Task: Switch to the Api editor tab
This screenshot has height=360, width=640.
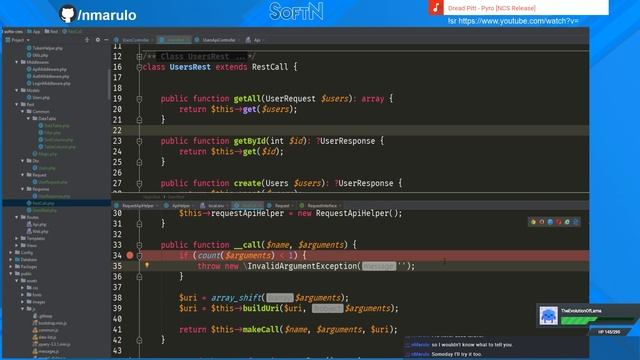Action: (x=255, y=40)
